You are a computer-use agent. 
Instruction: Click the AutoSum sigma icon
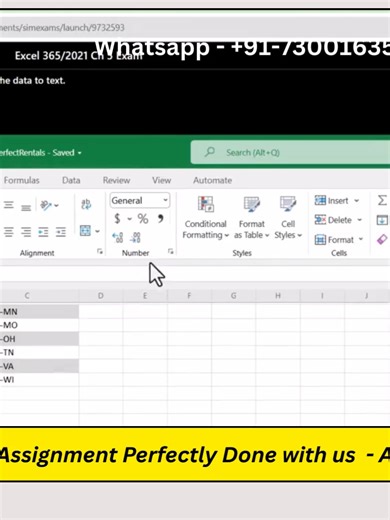pos(382,200)
